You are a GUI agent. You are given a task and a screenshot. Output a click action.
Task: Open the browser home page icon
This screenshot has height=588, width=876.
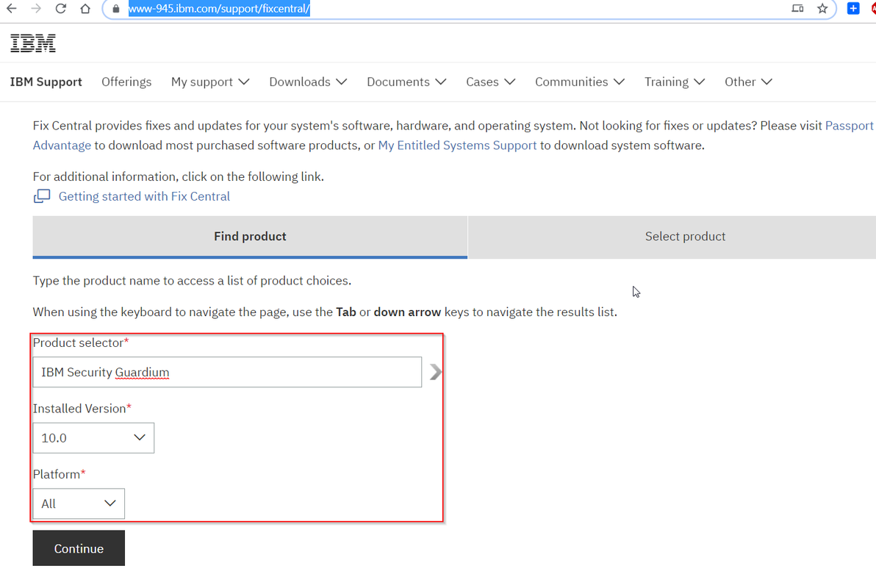coord(85,8)
